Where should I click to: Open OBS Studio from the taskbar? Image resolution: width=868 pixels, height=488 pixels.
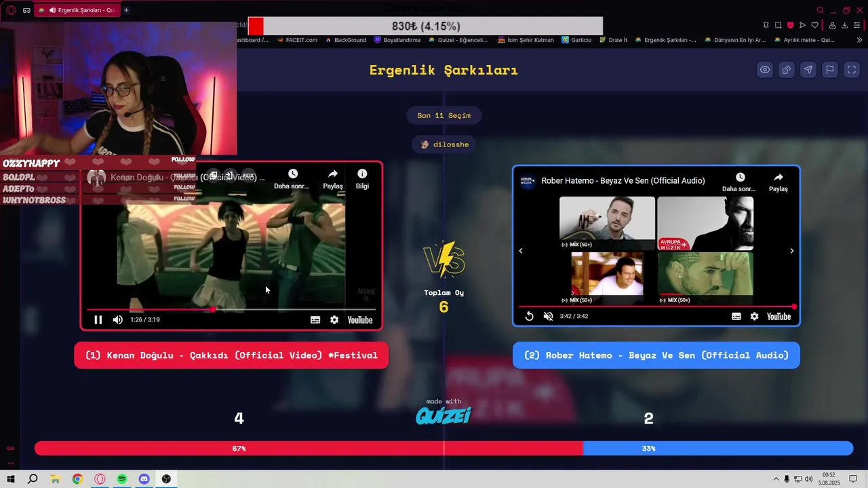[x=166, y=479]
